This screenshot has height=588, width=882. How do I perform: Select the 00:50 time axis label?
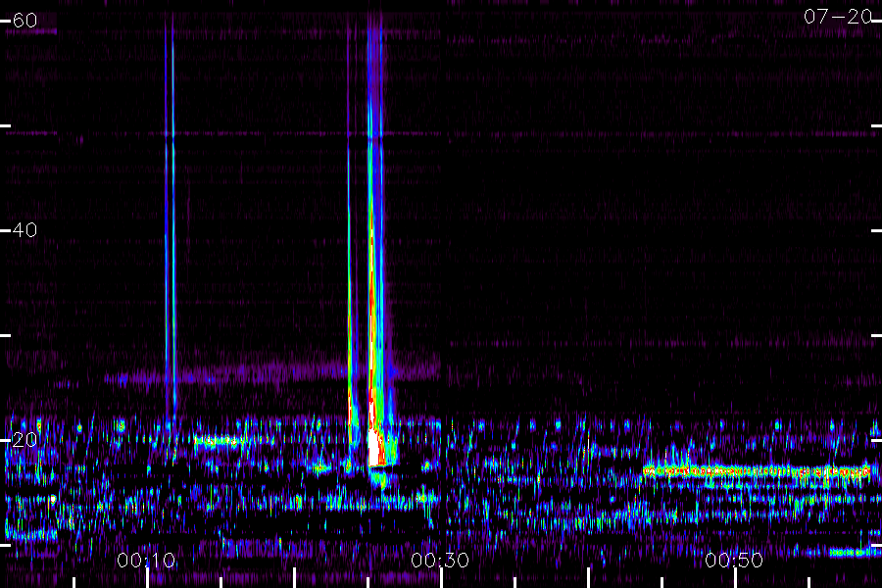click(734, 561)
